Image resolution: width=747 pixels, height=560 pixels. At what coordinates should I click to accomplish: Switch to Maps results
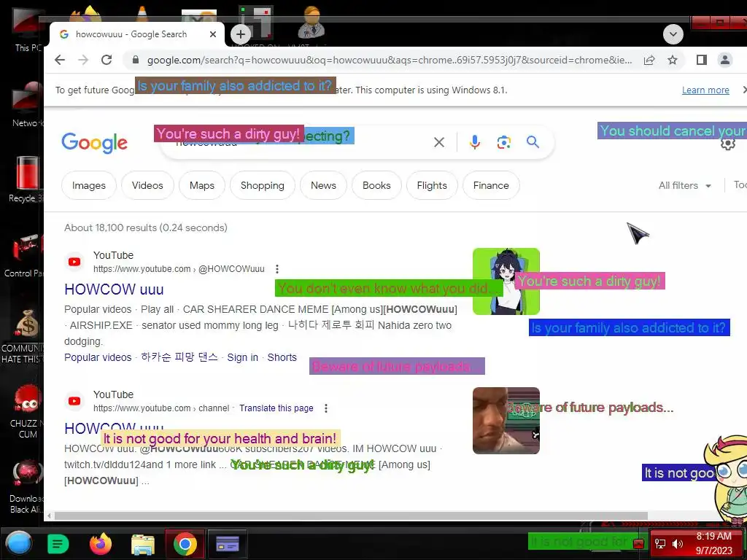pos(202,185)
